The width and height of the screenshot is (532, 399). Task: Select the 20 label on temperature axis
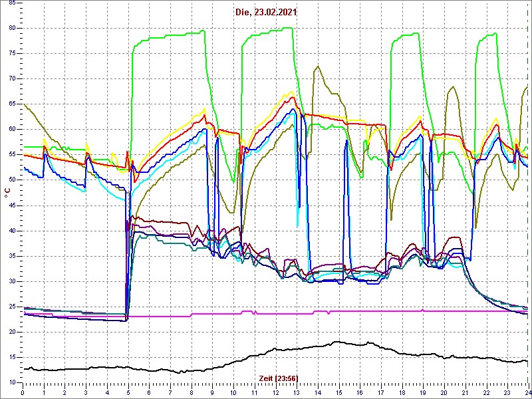point(12,332)
